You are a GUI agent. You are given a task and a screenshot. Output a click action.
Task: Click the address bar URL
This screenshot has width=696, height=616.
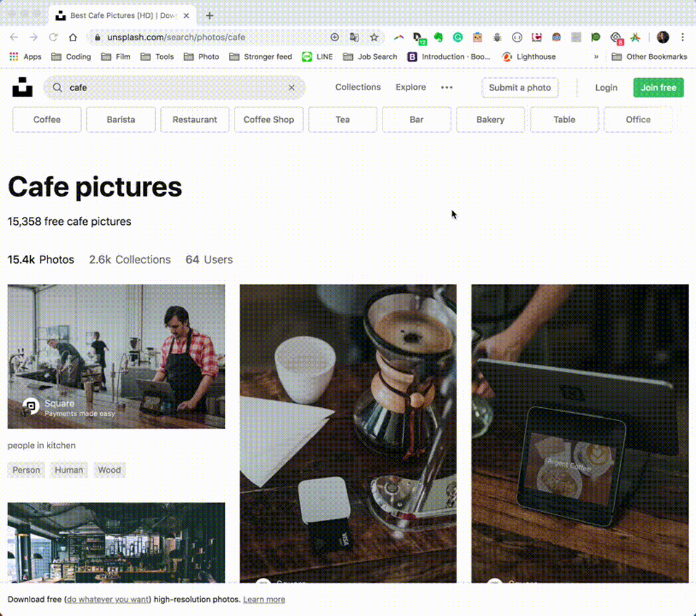176,38
